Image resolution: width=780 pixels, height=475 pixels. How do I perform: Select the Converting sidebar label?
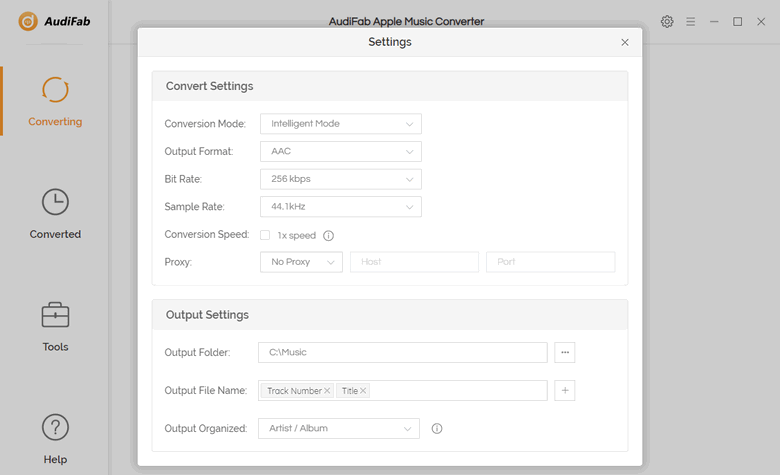click(x=55, y=122)
